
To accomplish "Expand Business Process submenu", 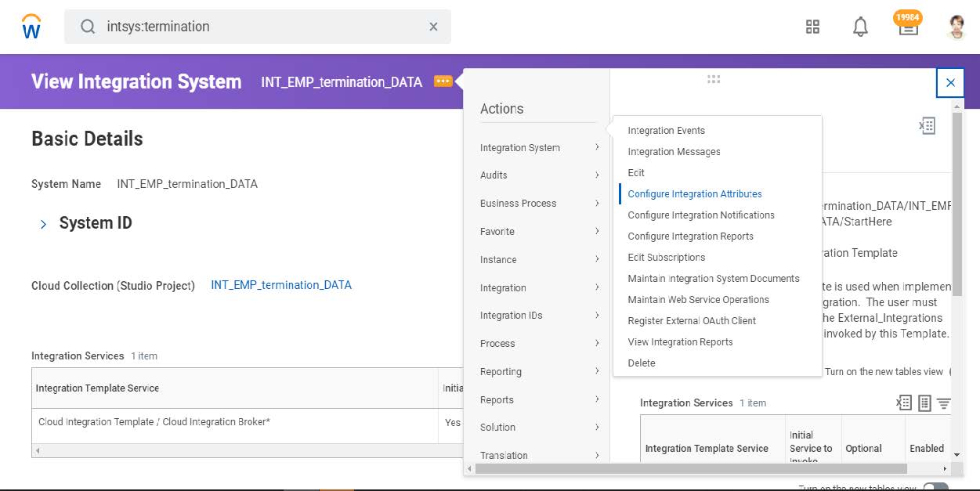I will coord(541,204).
